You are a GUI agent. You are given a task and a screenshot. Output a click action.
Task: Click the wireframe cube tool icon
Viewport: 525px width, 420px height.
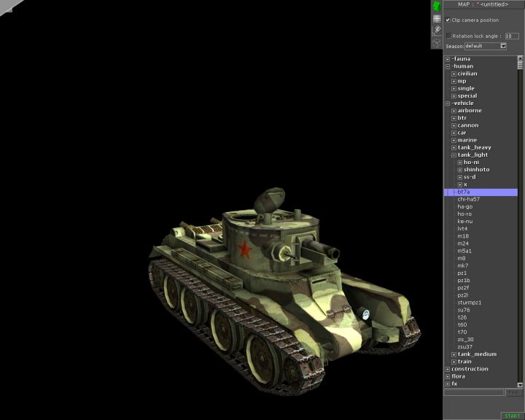click(x=437, y=42)
